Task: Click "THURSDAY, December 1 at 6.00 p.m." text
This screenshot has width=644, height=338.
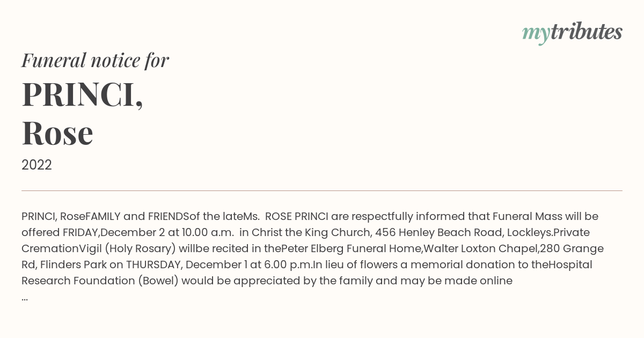Action: tap(219, 265)
